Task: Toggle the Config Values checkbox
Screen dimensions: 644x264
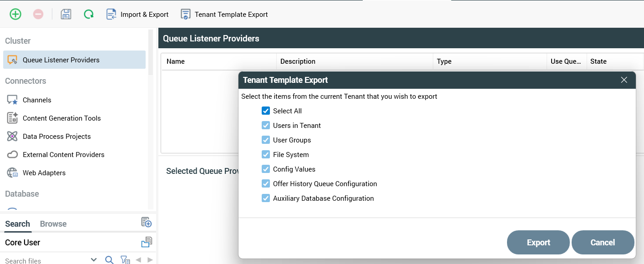Action: point(266,169)
